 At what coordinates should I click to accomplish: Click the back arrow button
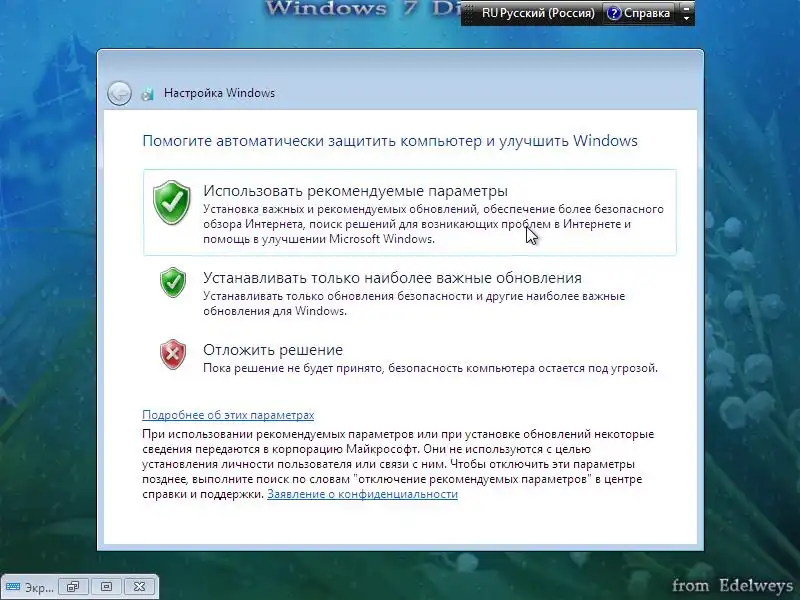tap(119, 93)
